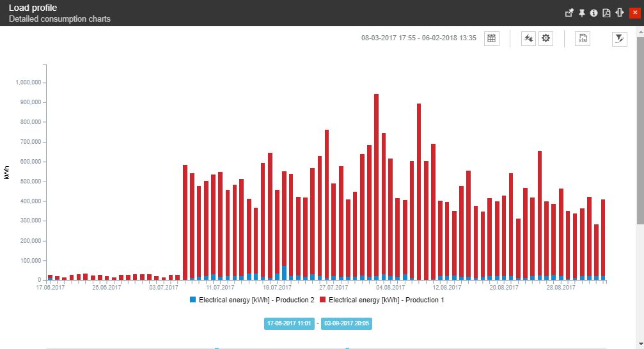The width and height of the screenshot is (644, 349).
Task: Export Load profile to PDF
Action: pos(606,13)
